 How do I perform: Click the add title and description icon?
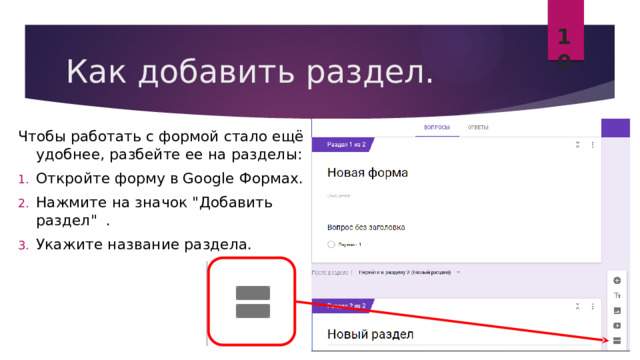(x=617, y=296)
